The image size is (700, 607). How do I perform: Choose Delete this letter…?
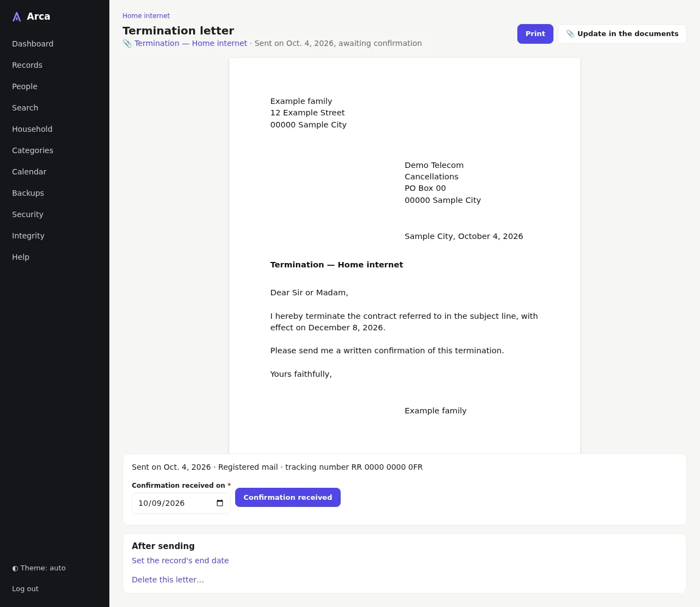168,580
